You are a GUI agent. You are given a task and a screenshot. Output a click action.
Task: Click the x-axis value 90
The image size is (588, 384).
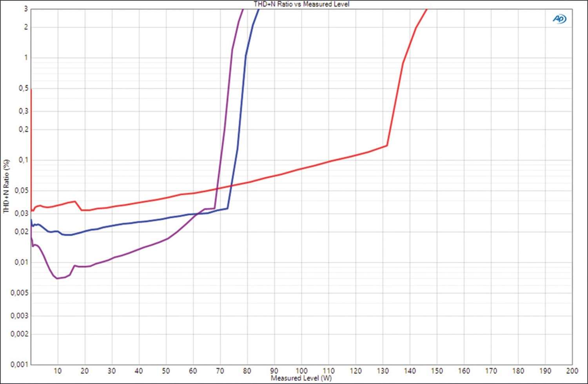pos(274,371)
